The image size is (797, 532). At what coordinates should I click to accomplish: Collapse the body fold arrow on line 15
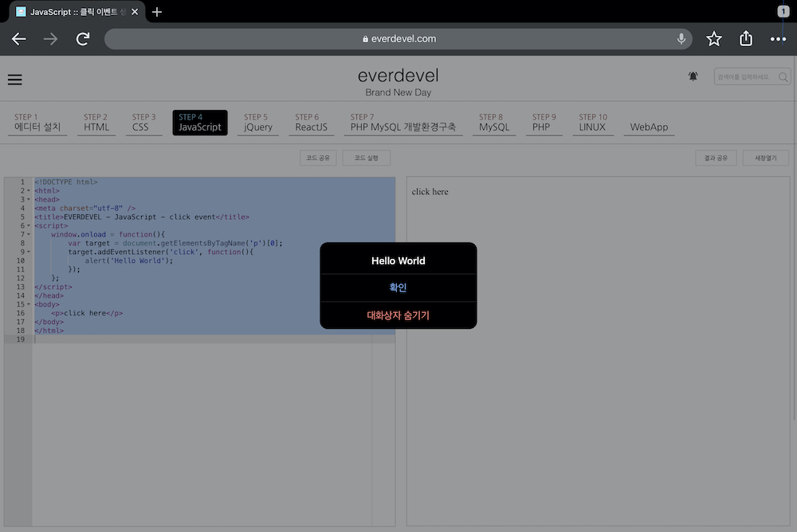click(x=29, y=304)
